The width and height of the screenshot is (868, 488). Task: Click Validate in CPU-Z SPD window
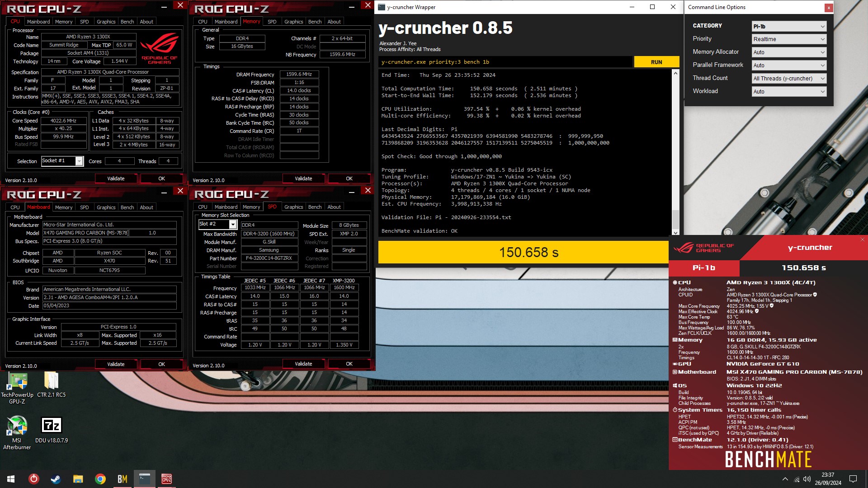click(x=303, y=364)
